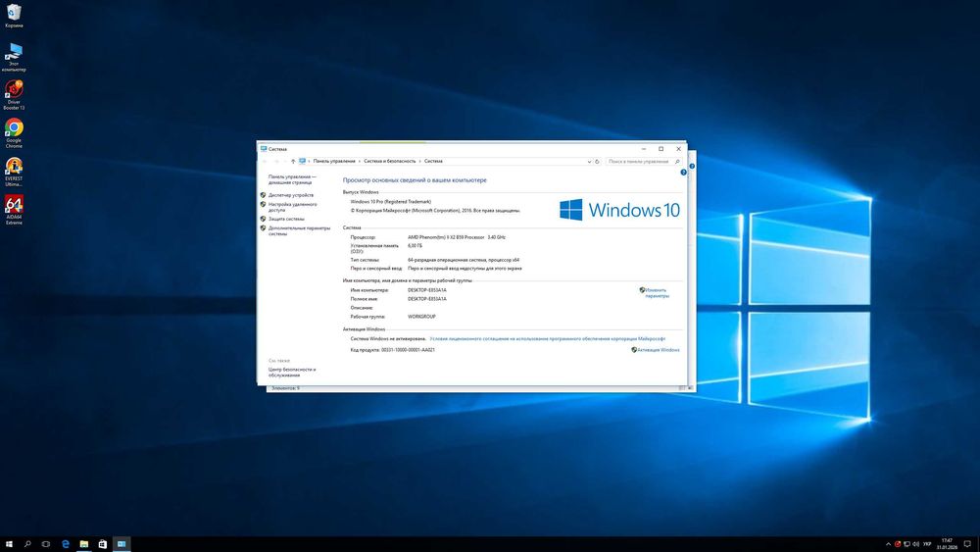Open the clock and date flyout

point(947,544)
